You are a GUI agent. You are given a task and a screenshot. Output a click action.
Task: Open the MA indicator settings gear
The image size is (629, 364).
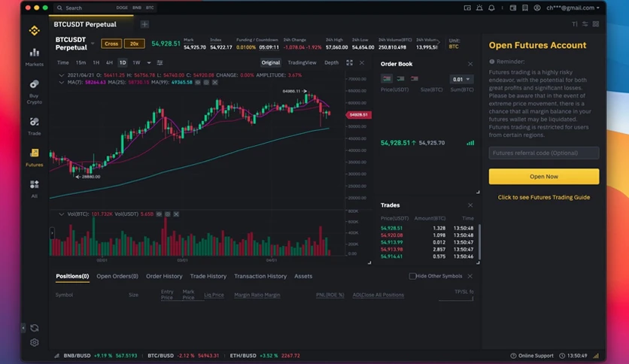pyautogui.click(x=206, y=82)
